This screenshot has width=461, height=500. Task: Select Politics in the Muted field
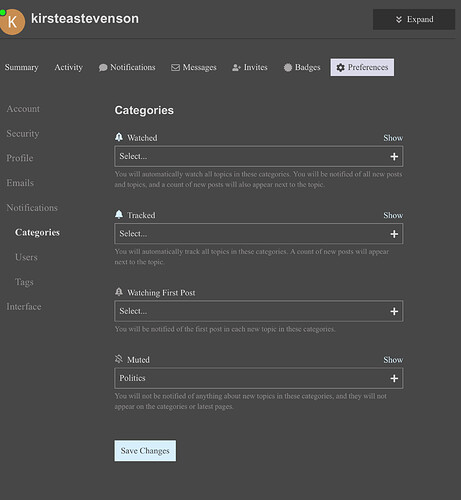tap(132, 378)
